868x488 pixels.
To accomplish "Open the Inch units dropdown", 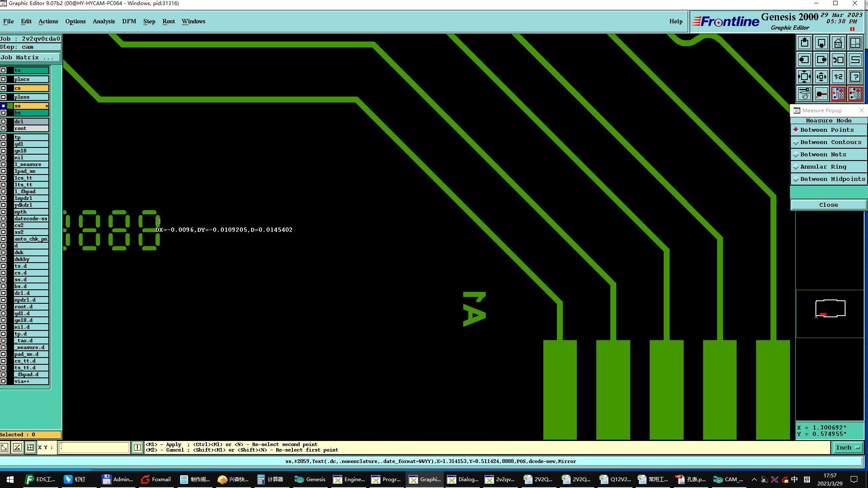I will 848,448.
